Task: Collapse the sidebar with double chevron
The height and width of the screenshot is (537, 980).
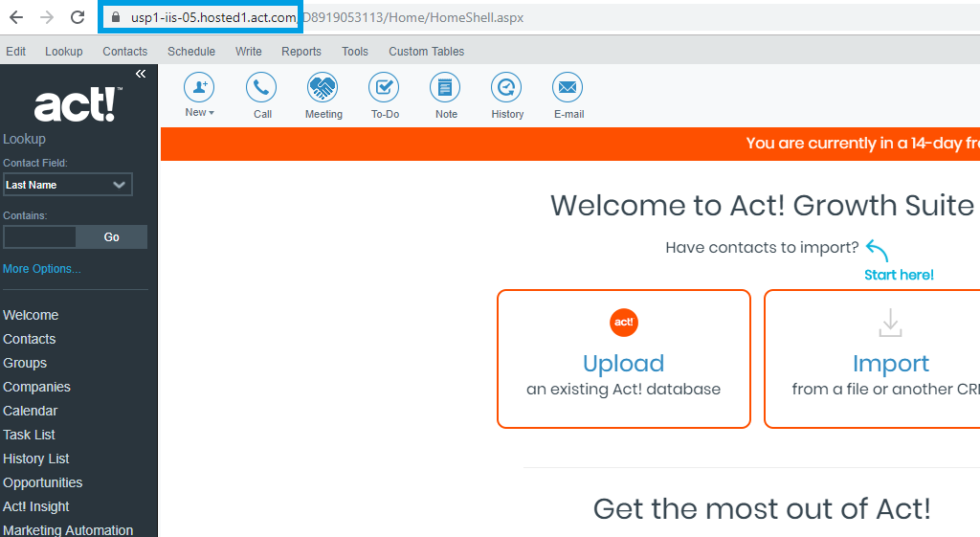Action: 141,74
